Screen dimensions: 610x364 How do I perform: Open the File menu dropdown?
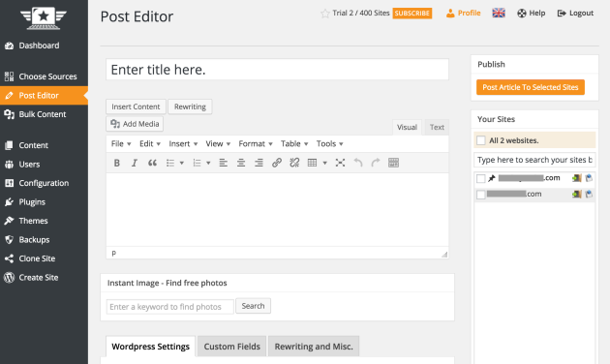[121, 144]
